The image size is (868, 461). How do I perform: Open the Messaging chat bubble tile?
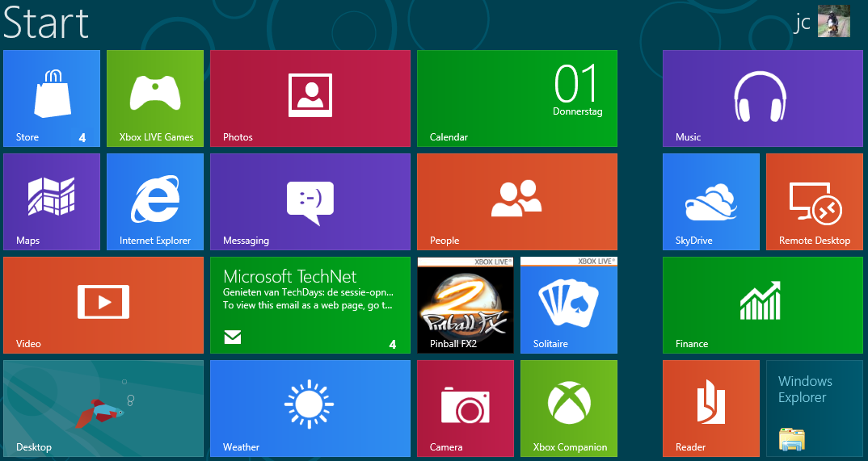[x=310, y=202]
